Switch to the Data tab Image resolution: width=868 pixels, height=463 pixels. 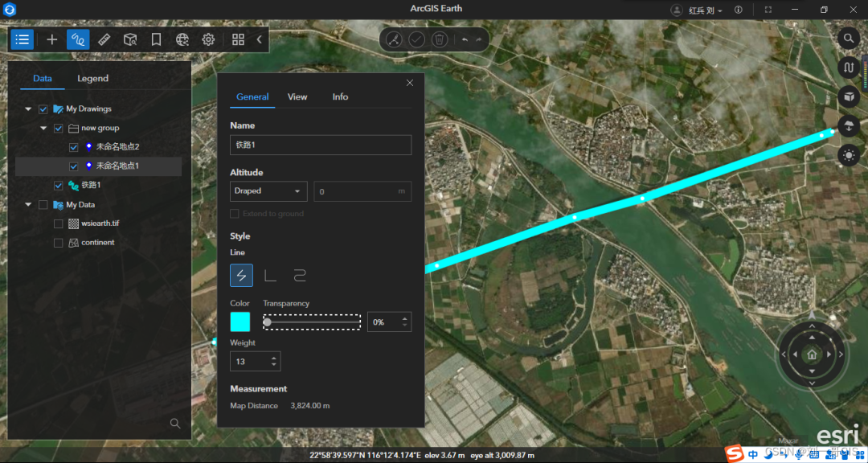[x=43, y=79]
